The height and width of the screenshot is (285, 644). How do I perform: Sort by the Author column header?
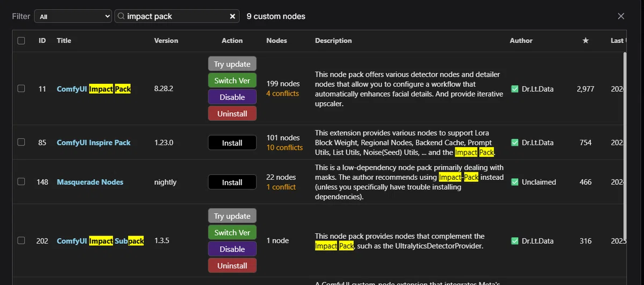tap(521, 40)
